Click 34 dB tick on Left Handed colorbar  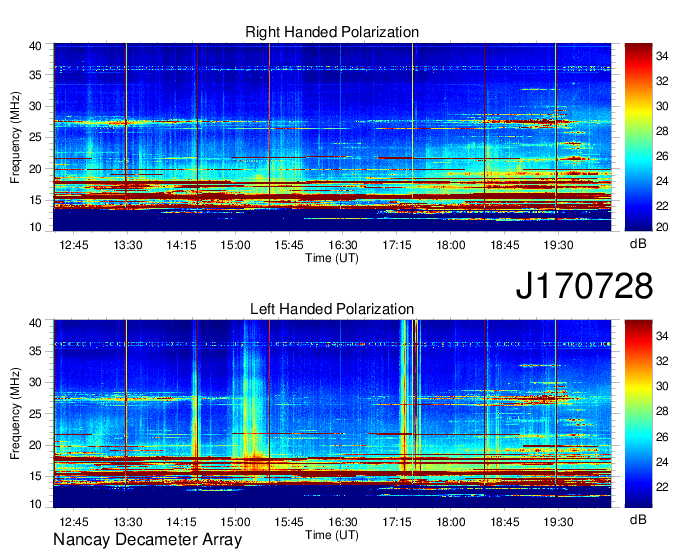[662, 336]
